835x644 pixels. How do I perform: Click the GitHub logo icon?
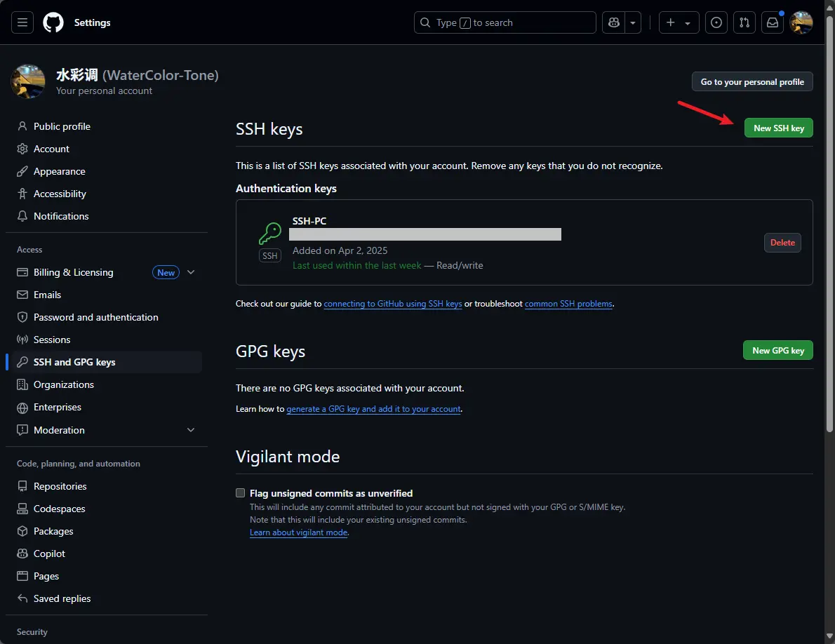53,22
